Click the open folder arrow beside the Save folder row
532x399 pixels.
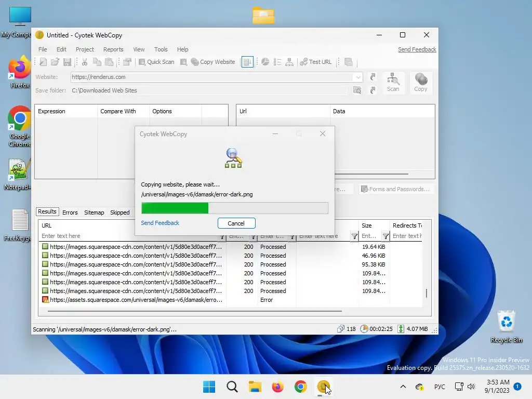373,90
